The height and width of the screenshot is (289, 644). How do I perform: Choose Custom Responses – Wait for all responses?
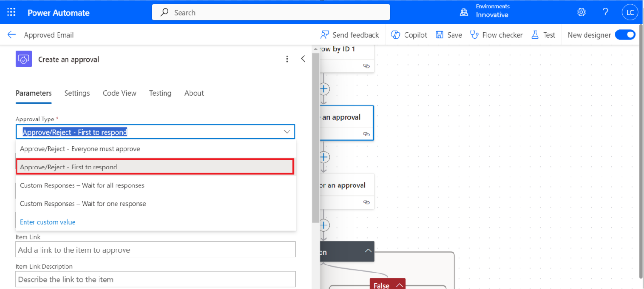click(82, 185)
